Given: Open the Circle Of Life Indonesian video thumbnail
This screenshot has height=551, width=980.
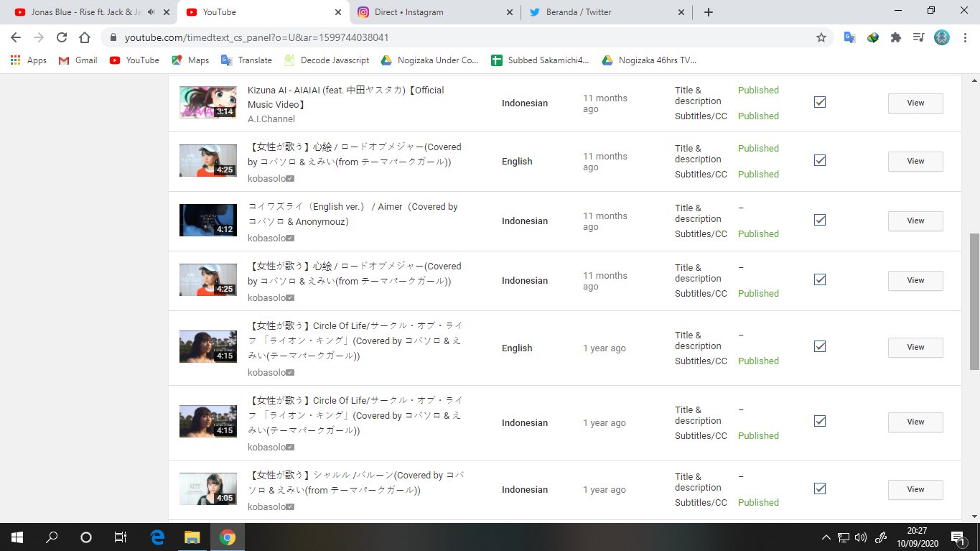Looking at the screenshot, I should (208, 422).
